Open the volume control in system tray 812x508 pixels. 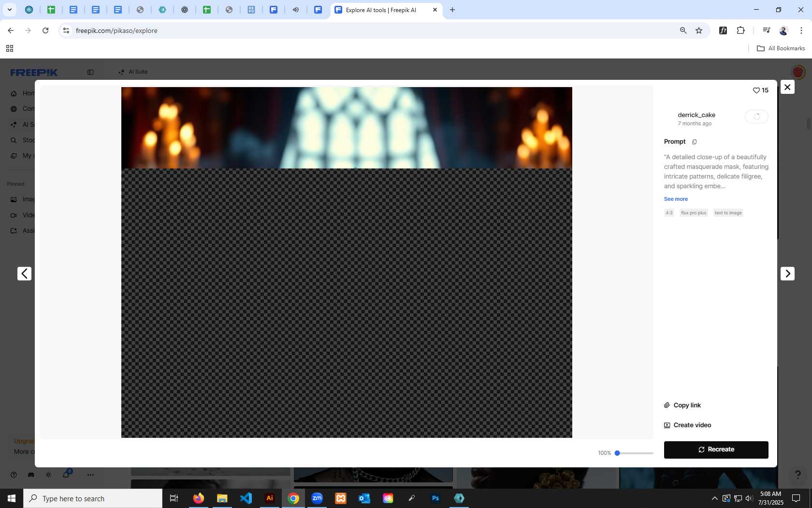(749, 498)
